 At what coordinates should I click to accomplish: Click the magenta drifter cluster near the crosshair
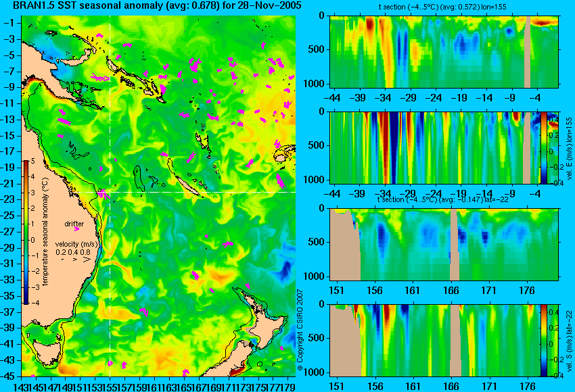(x=103, y=193)
